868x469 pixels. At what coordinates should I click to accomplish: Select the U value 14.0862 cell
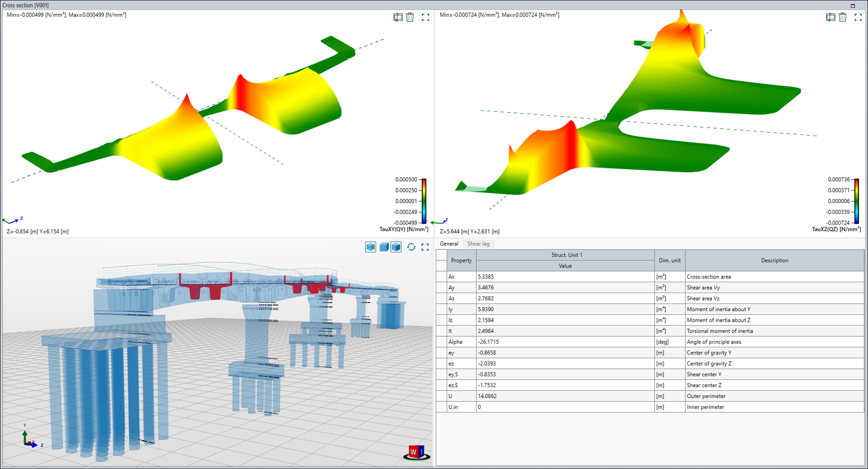point(565,396)
